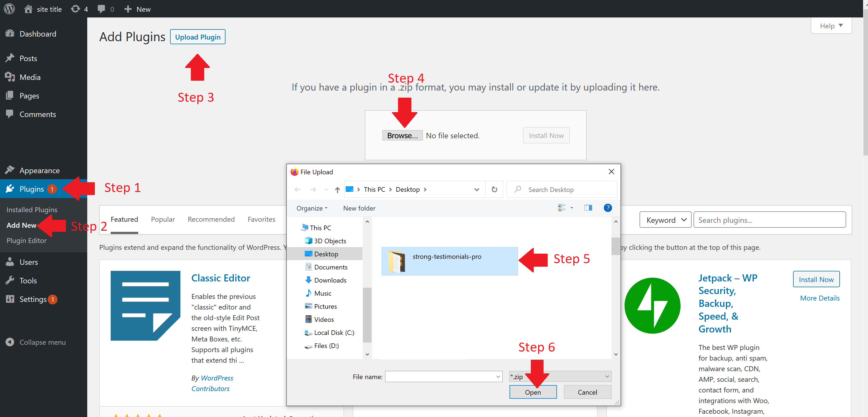The height and width of the screenshot is (417, 868).
Task: Focus the Search Desktop field
Action: (562, 190)
